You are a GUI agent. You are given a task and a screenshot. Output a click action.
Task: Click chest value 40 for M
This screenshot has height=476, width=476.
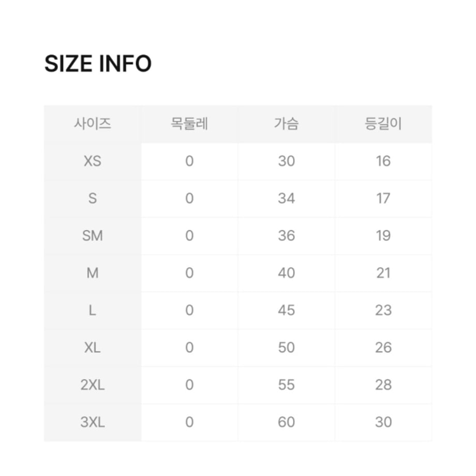point(286,273)
